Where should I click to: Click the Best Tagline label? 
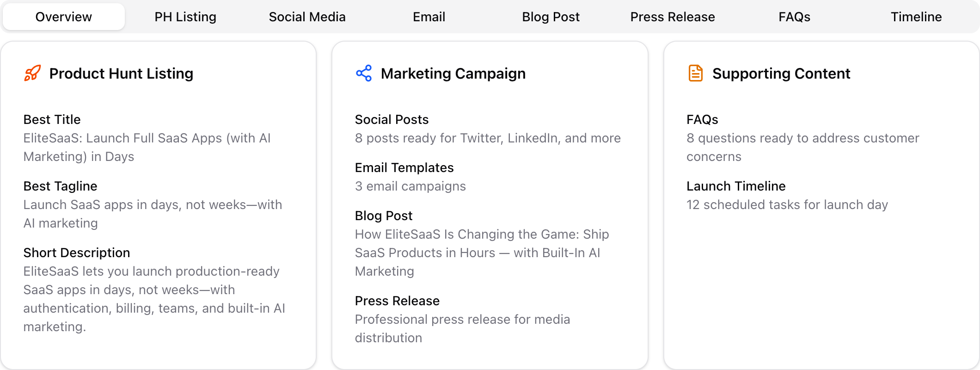coord(61,186)
